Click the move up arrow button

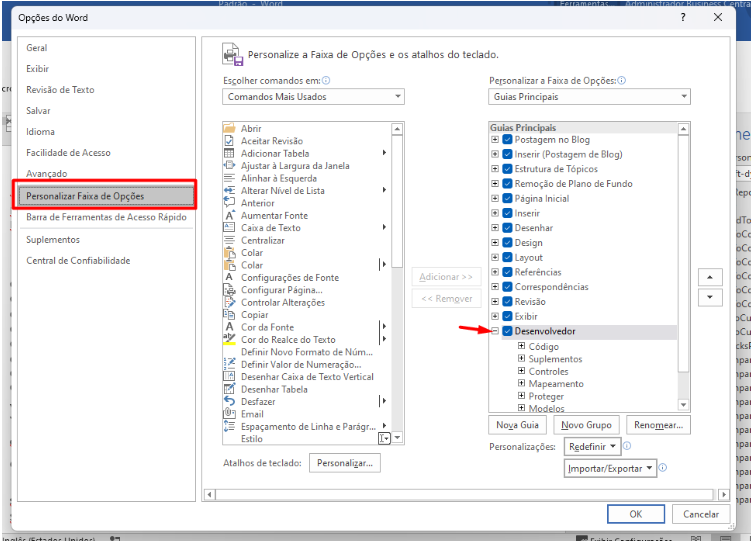[x=710, y=277]
